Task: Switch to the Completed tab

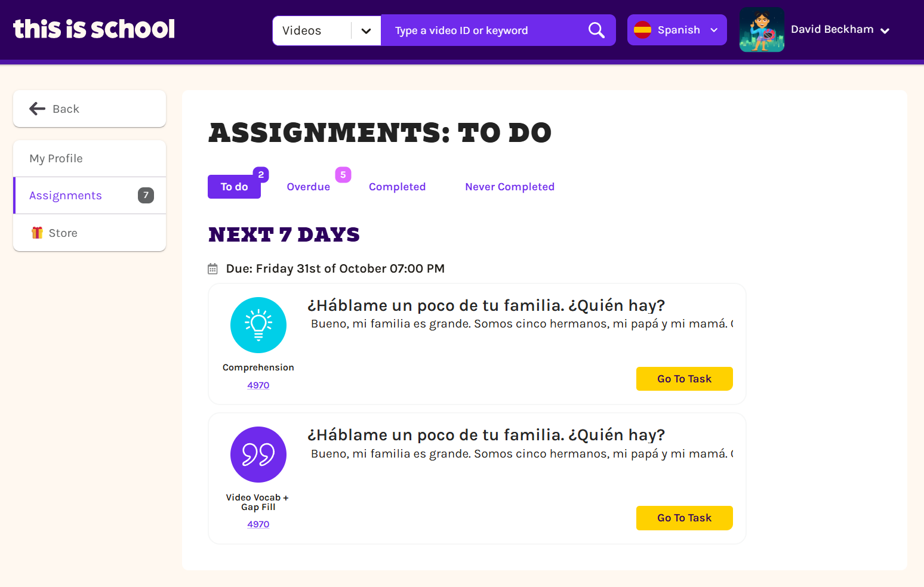Action: coord(397,187)
